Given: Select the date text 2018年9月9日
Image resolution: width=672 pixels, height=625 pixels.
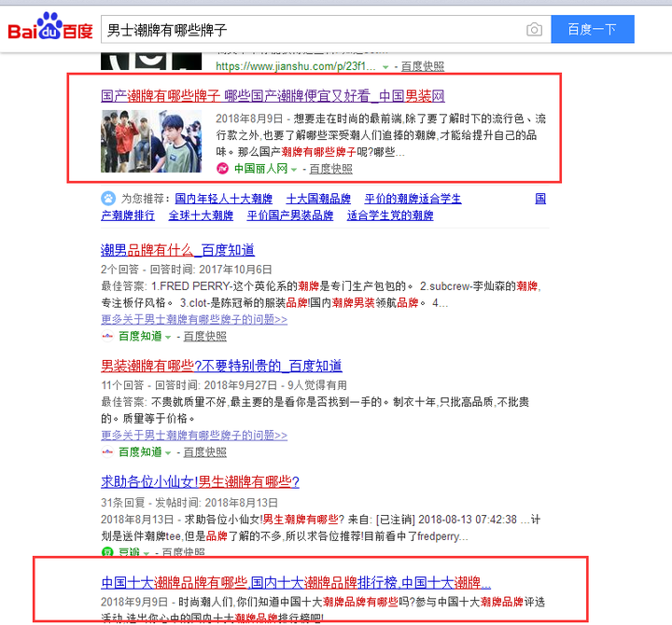Looking at the screenshot, I should 134,603.
